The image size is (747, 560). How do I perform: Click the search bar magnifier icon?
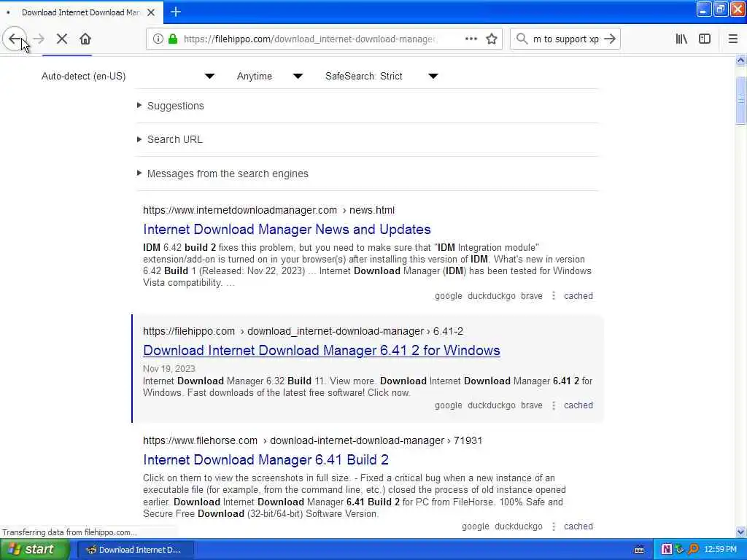[522, 39]
